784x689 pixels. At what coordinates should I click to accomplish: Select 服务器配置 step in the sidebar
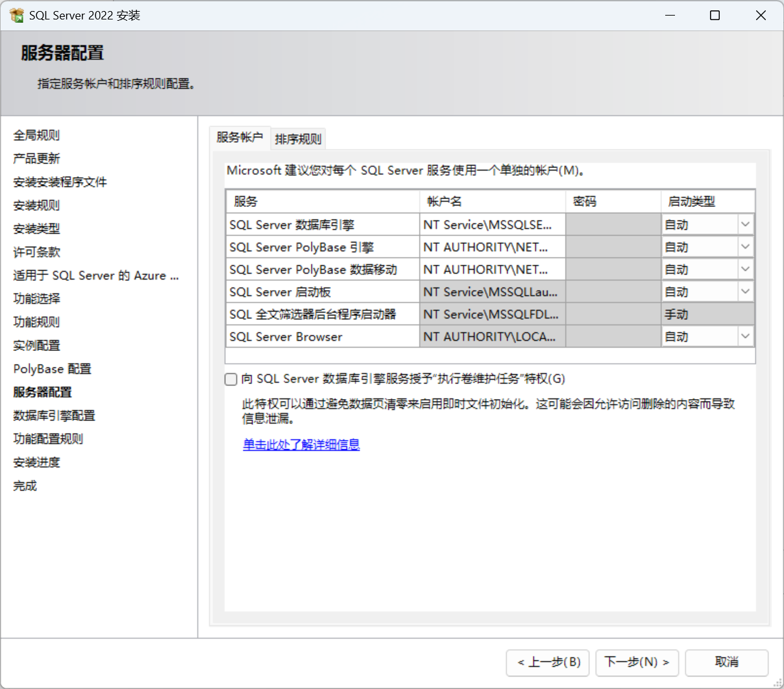[42, 392]
